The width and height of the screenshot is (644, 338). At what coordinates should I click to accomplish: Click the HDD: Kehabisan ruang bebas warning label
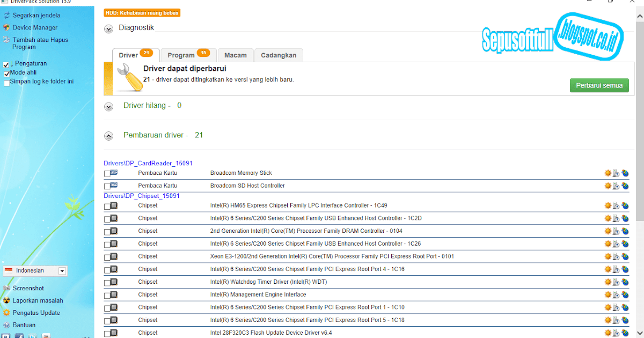[x=142, y=12]
